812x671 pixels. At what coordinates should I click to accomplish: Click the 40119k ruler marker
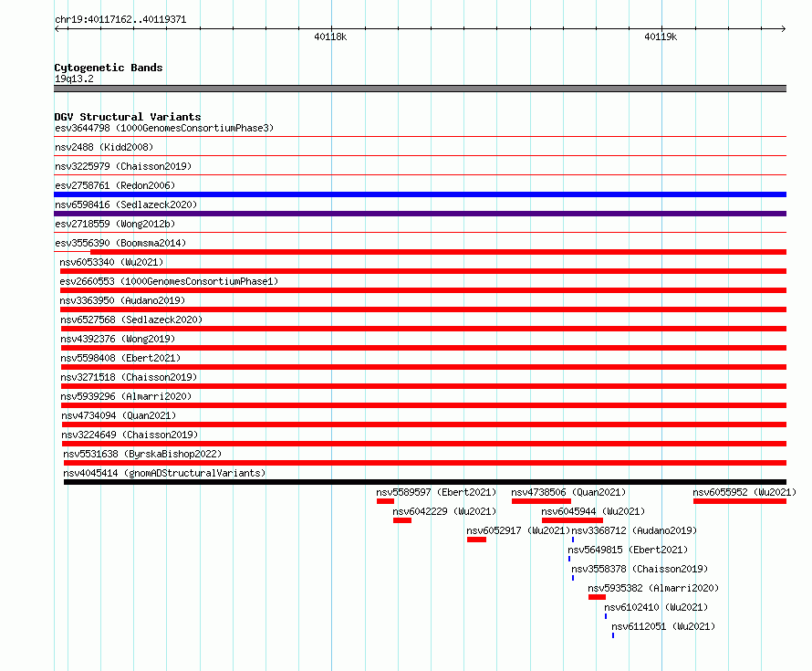661,37
